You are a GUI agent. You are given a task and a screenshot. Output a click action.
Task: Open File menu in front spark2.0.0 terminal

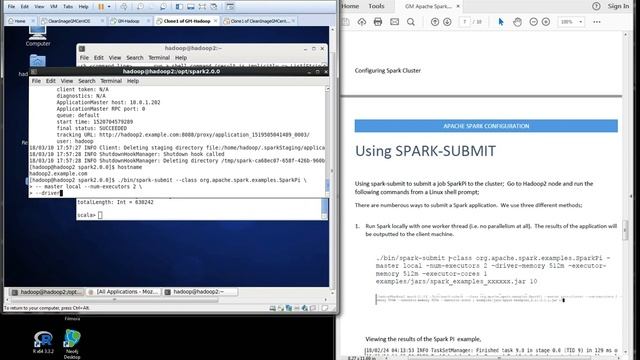36,81
